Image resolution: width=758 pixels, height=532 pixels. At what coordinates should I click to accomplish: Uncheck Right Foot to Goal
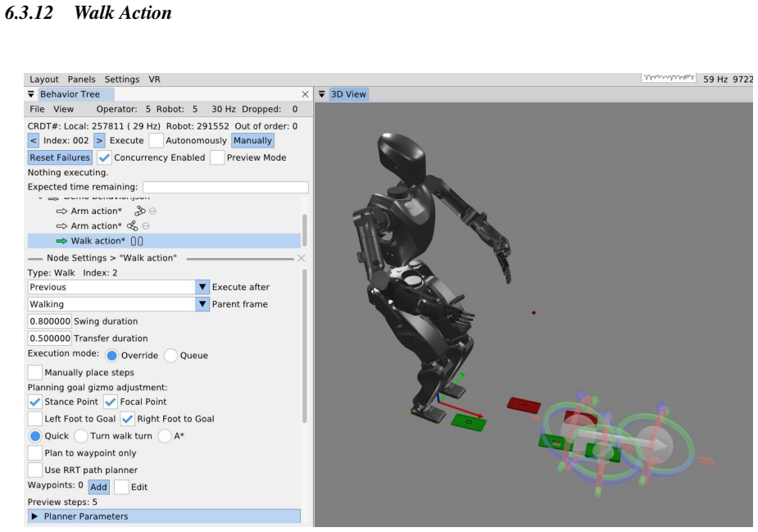tap(127, 419)
